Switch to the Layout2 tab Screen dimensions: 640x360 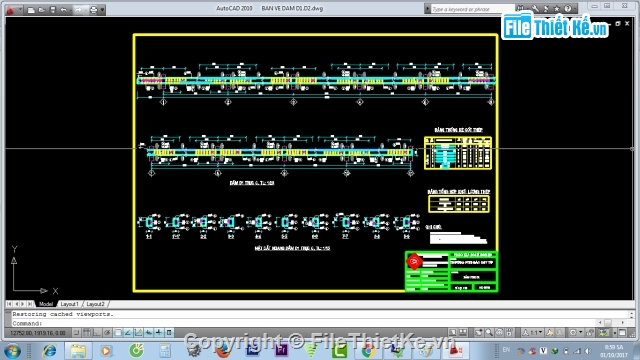click(x=96, y=304)
